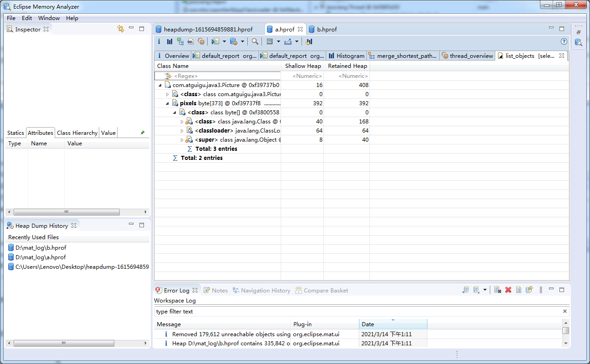Open help question mark icon
This screenshot has height=364, width=590.
coord(564,41)
